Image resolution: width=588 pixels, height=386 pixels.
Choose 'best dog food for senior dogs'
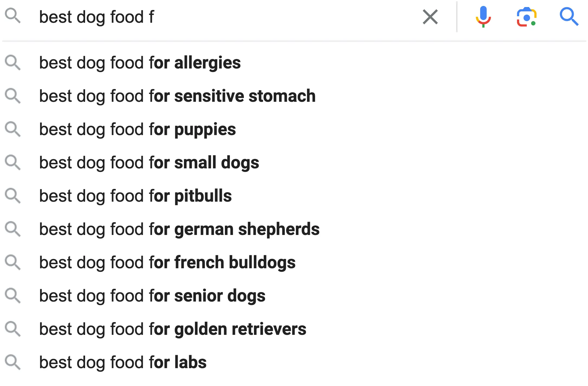(x=152, y=296)
